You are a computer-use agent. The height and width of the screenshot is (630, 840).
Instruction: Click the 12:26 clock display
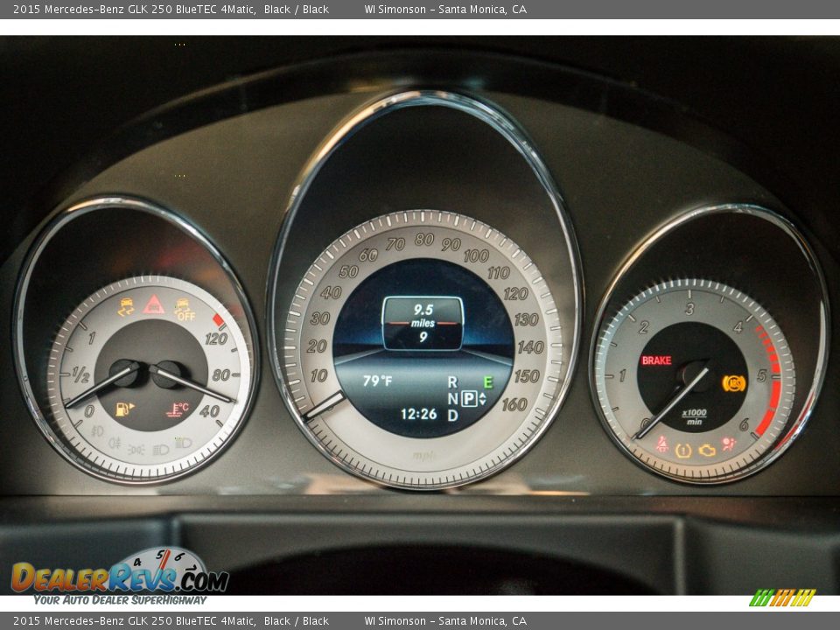[418, 415]
